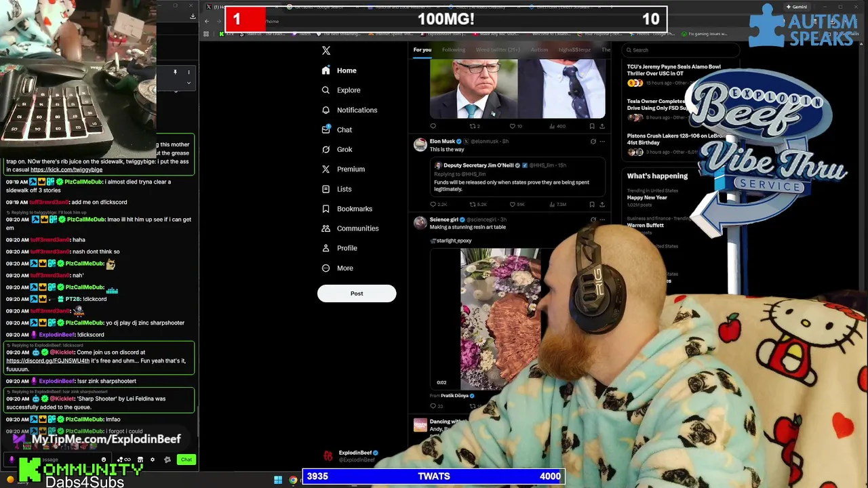
Task: Open the Happy New Year trend
Action: (x=647, y=197)
